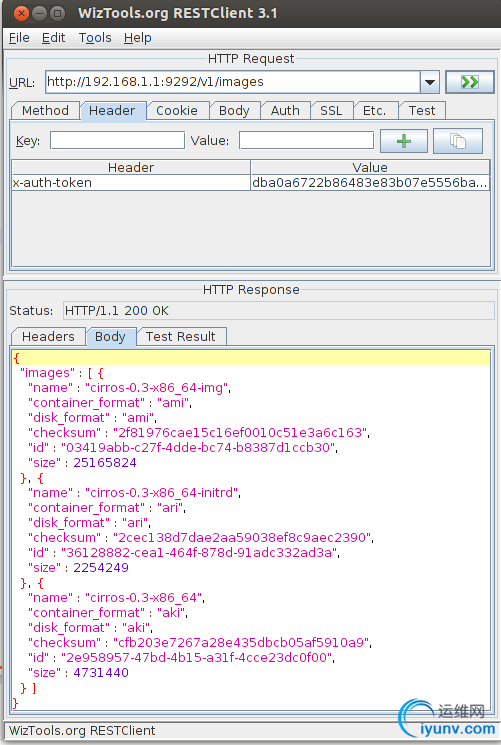
Task: Open the Test tab
Action: [x=422, y=111]
